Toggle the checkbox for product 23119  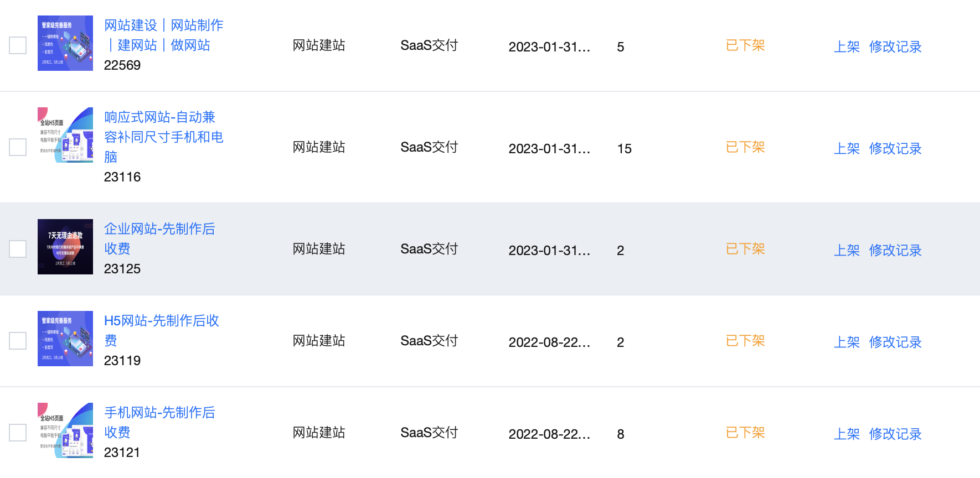18,341
